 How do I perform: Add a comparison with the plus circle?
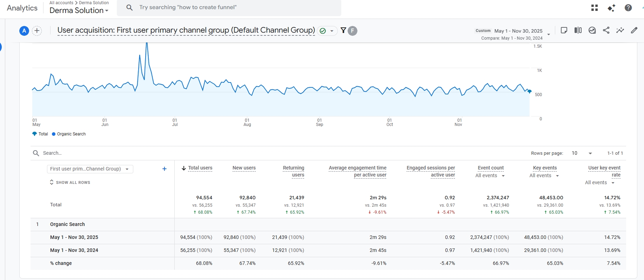(x=37, y=31)
